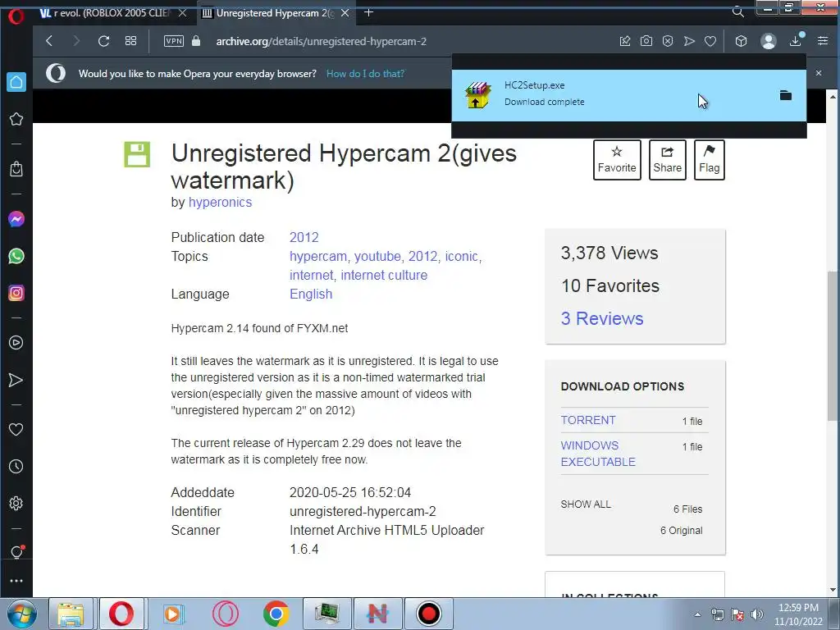The height and width of the screenshot is (630, 840).
Task: Open sidebar History clock icon
Action: (x=16, y=467)
